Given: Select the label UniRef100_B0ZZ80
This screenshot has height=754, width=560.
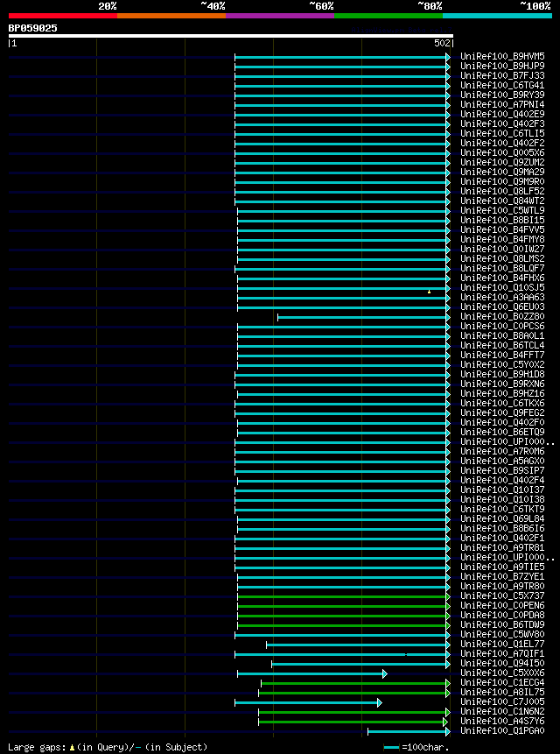Looking at the screenshot, I should pyautogui.click(x=502, y=317).
